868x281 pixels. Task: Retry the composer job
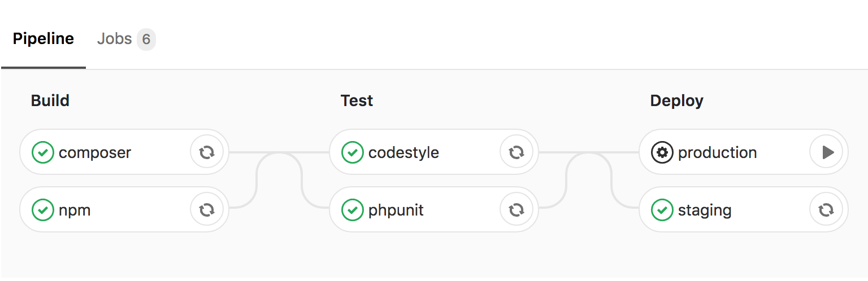[207, 152]
